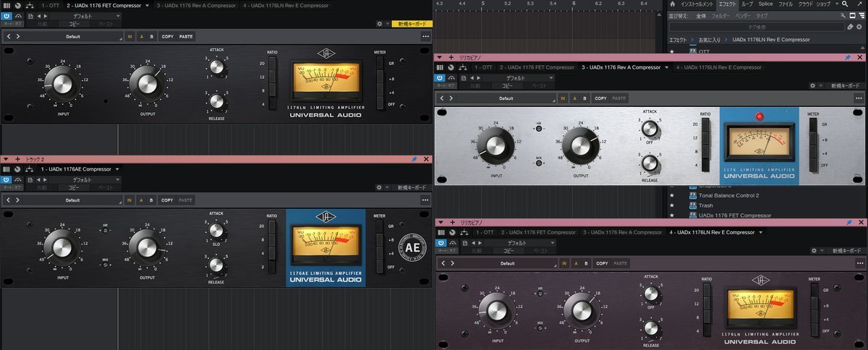Collapse トラック2 window with triangle arrow
This screenshot has width=868, height=350.
[6, 158]
